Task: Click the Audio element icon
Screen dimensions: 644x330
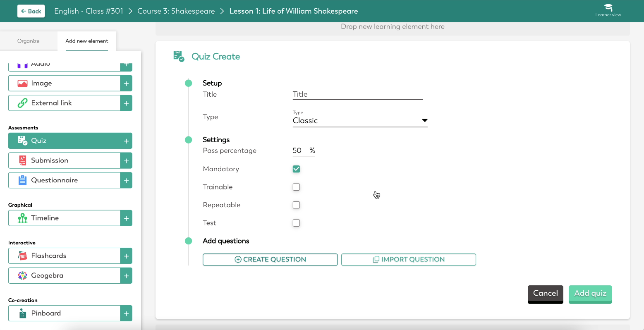Action: click(22, 63)
